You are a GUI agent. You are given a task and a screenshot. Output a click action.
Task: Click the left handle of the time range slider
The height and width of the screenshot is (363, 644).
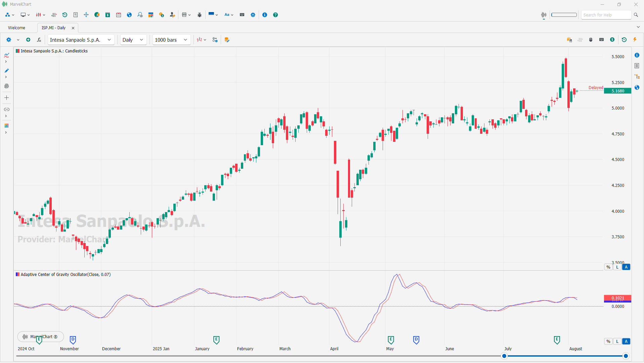(504, 356)
